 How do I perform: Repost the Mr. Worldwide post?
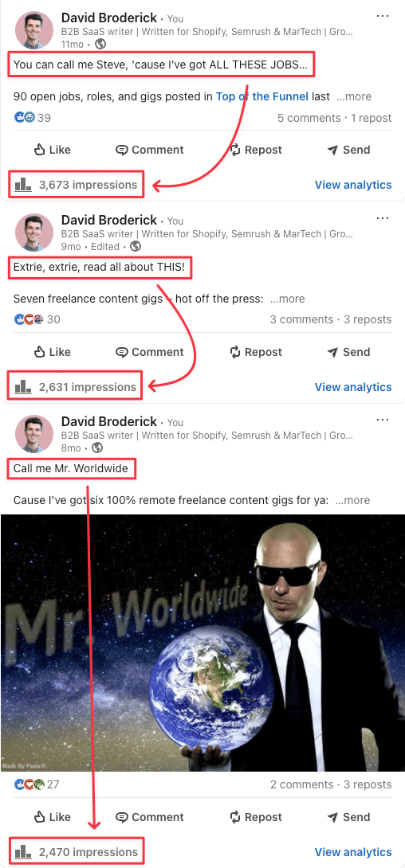pyautogui.click(x=255, y=817)
